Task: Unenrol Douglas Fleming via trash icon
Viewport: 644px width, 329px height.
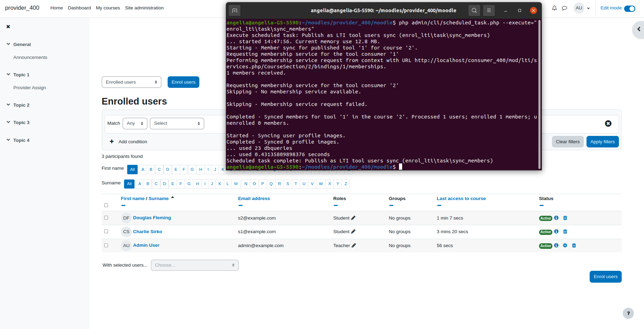Action: click(565, 218)
